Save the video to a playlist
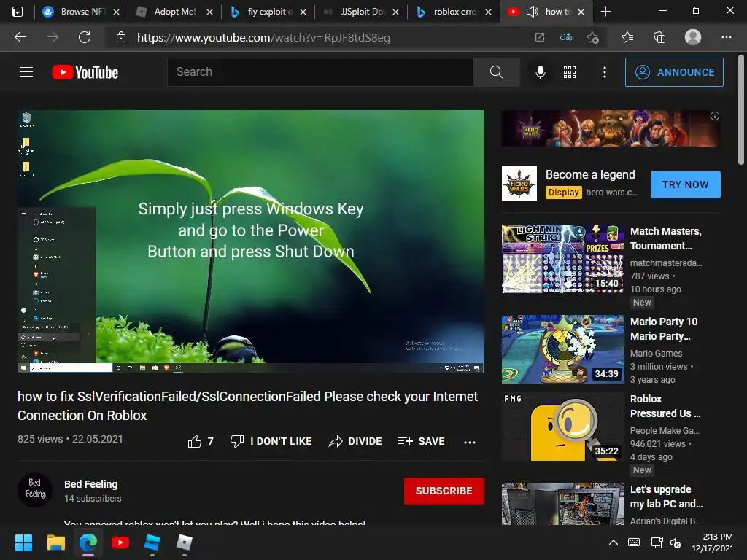The image size is (747, 560). (x=421, y=441)
